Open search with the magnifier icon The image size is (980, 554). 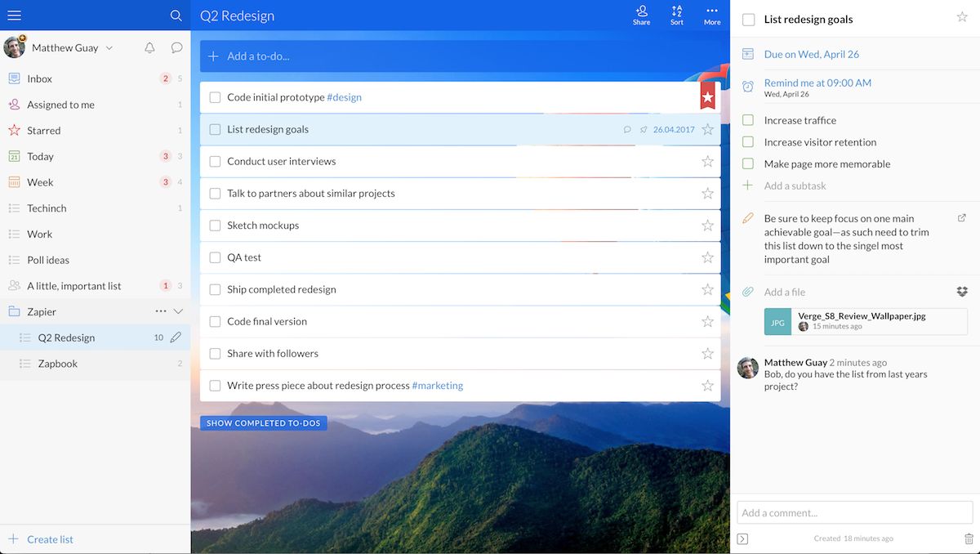[176, 16]
